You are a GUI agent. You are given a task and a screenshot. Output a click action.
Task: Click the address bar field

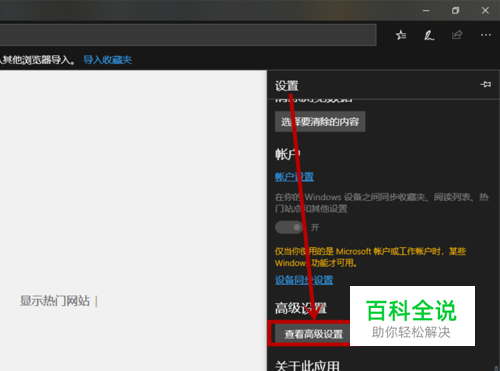188,35
